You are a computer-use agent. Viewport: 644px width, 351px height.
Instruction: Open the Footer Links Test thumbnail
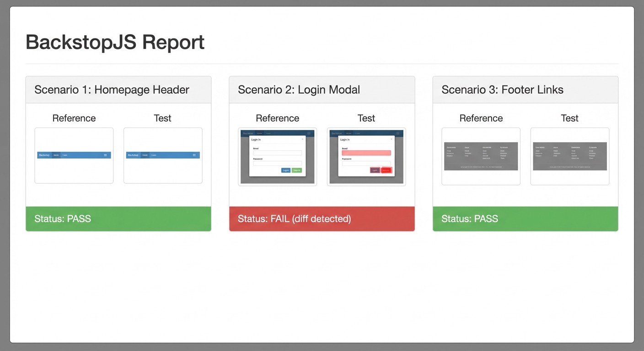pos(569,155)
